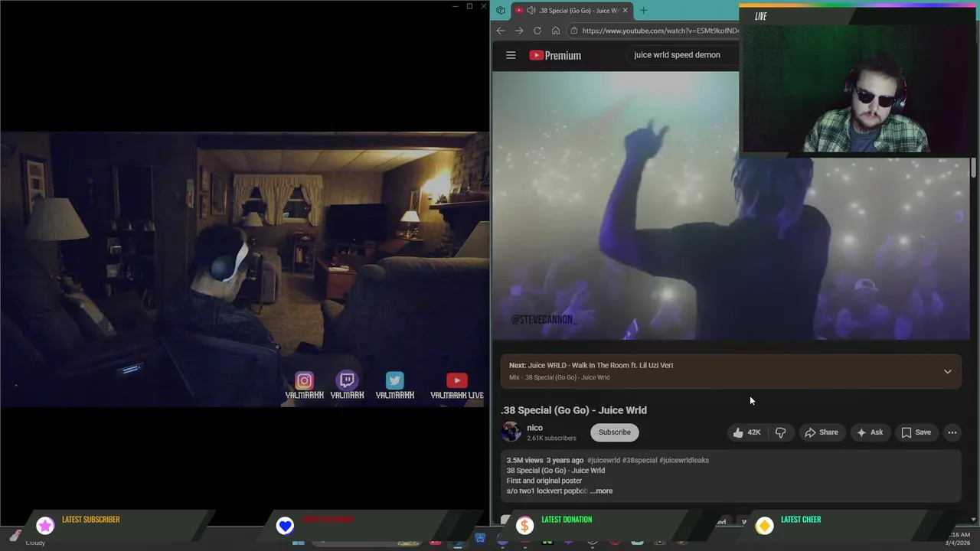Click the LATEST SUBSCRIBER label

(90, 520)
